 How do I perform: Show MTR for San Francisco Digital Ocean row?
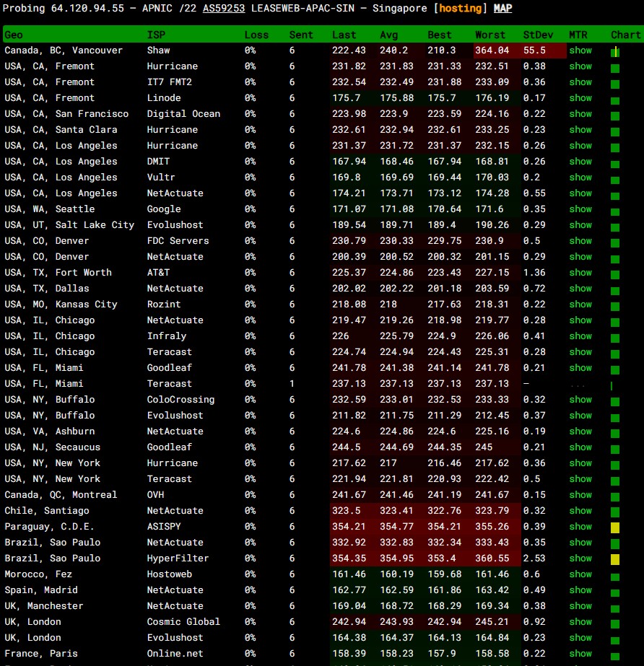(580, 114)
